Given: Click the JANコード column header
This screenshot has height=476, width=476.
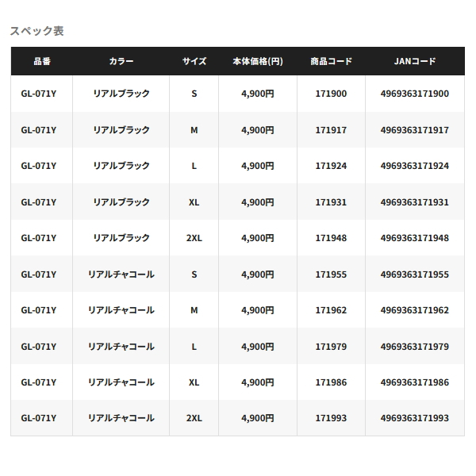Looking at the screenshot, I should coord(415,61).
